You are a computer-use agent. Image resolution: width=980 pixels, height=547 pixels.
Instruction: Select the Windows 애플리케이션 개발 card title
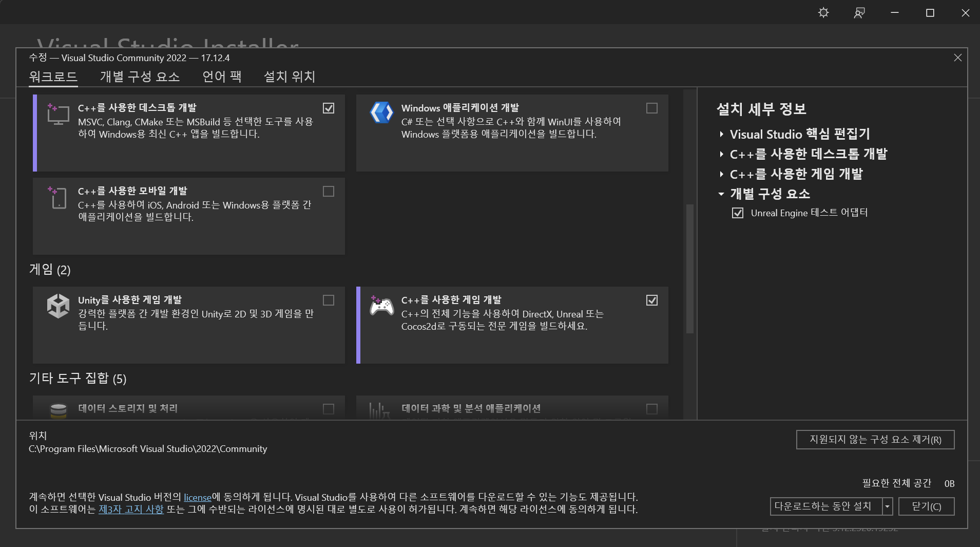point(460,108)
